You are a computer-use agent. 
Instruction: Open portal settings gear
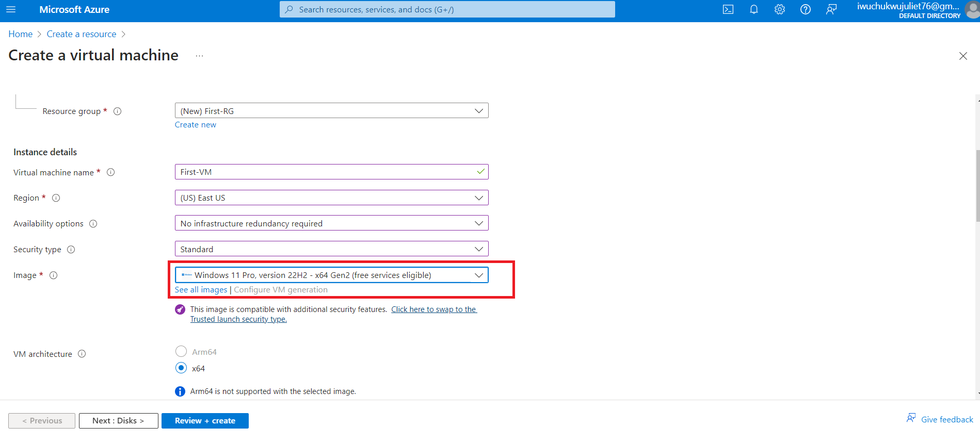780,9
